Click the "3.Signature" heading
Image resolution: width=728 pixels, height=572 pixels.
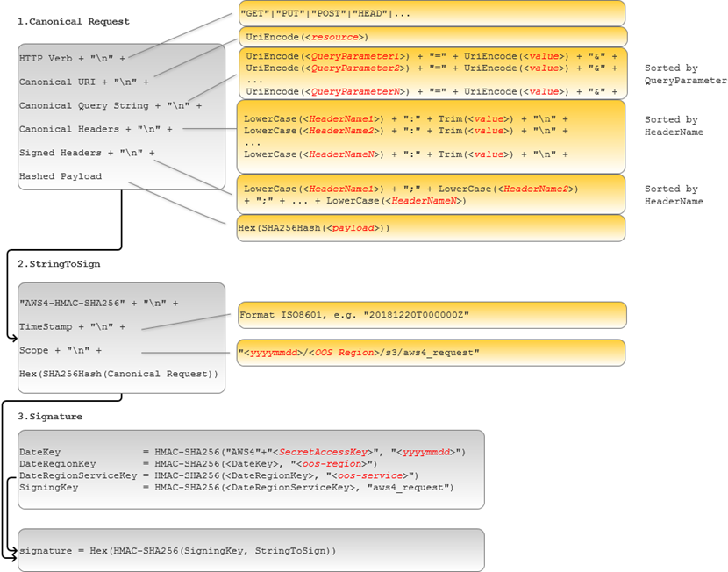tap(51, 417)
